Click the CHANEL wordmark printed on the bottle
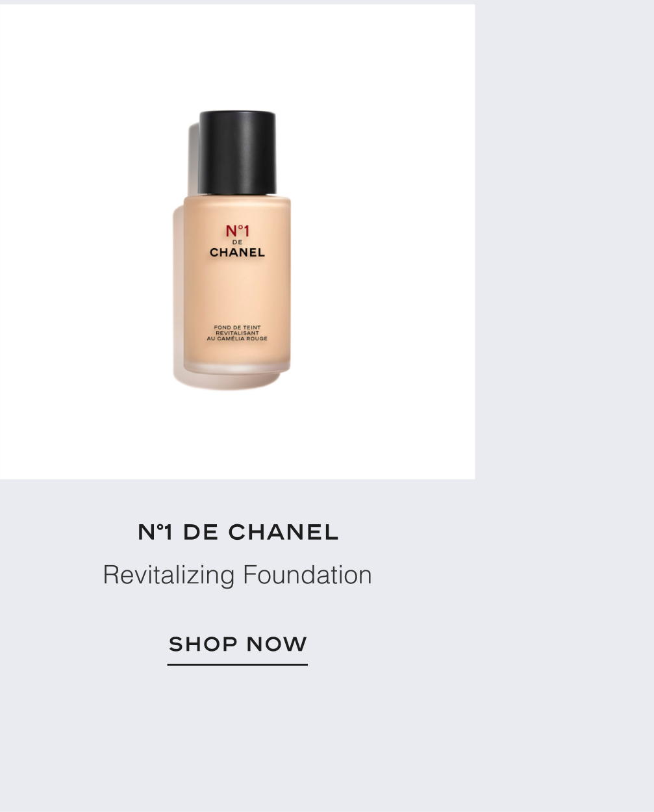This screenshot has width=654, height=812. pos(237,252)
